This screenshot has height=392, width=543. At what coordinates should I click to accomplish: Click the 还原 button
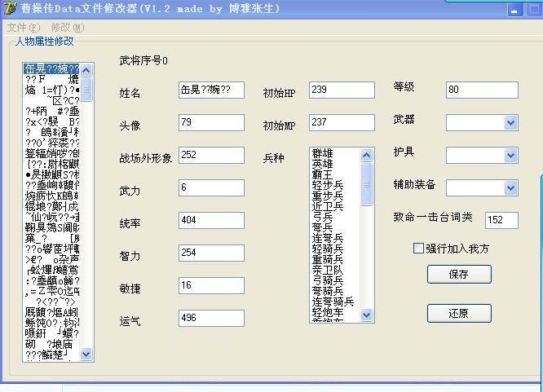click(x=459, y=313)
